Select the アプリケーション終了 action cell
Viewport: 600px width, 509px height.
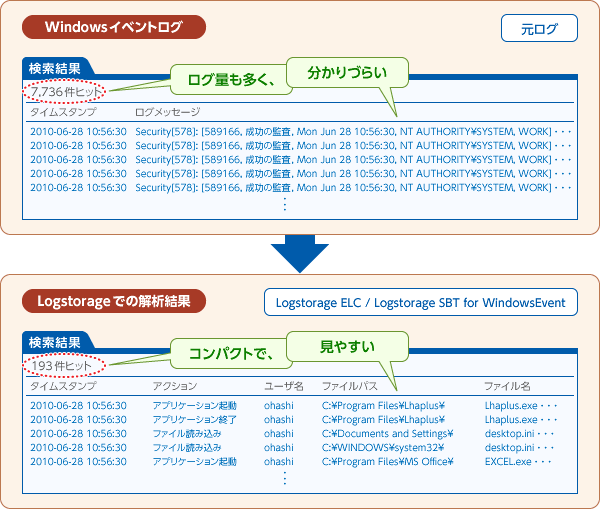pyautogui.click(x=194, y=419)
